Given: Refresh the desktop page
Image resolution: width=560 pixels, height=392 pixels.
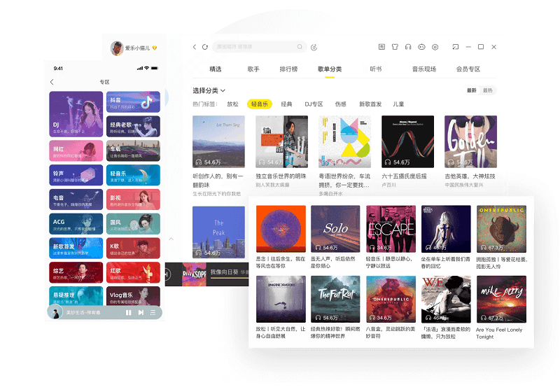Looking at the screenshot, I should 205,47.
